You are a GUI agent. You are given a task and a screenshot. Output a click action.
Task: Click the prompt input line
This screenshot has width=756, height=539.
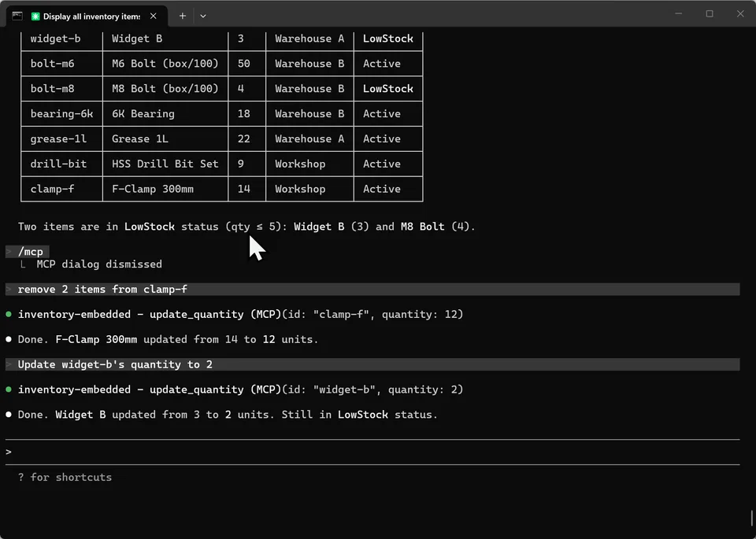point(372,452)
